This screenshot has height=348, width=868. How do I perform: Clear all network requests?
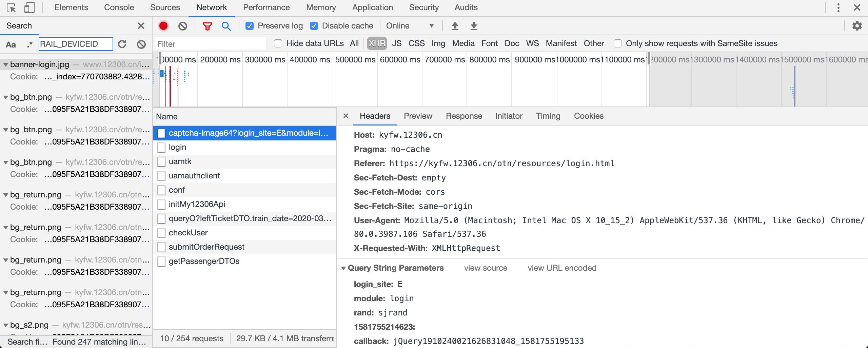pyautogui.click(x=182, y=25)
